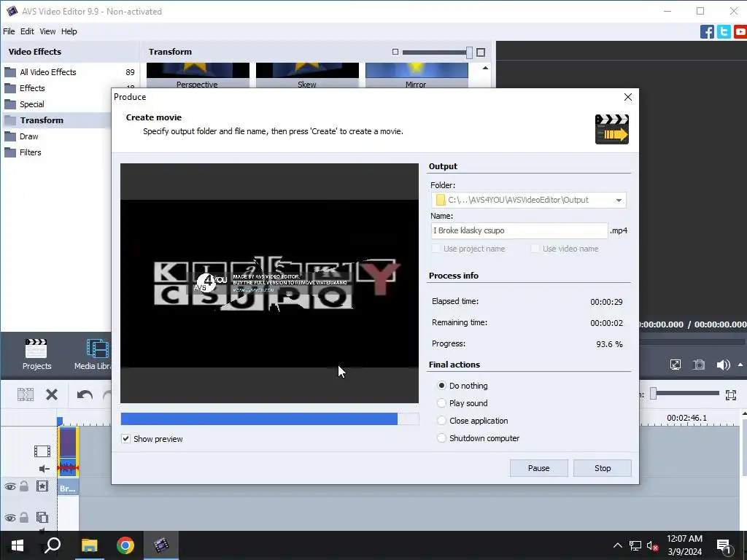Open the Projects panel button

(x=36, y=354)
